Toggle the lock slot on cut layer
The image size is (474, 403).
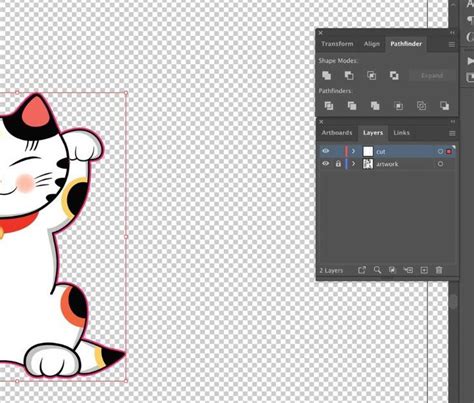point(338,151)
